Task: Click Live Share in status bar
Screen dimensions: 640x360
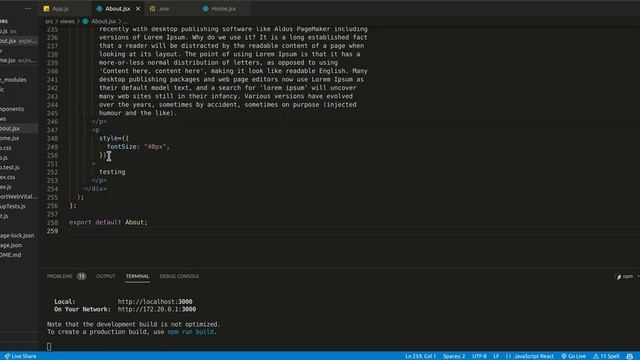Action: tap(20, 356)
